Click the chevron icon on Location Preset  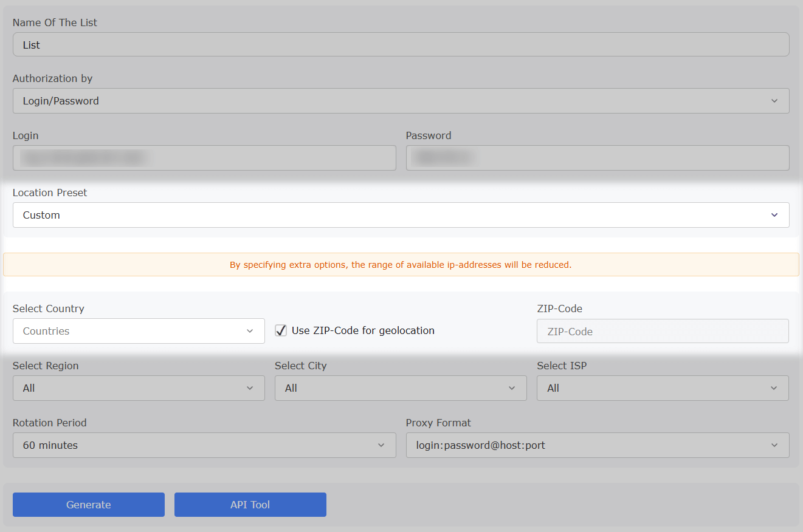774,215
